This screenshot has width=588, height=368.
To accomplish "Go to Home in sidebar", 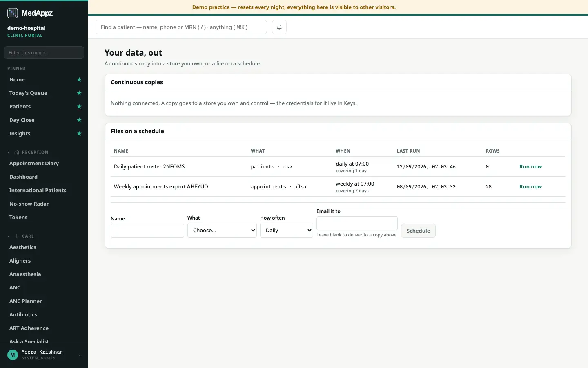I will pos(17,80).
